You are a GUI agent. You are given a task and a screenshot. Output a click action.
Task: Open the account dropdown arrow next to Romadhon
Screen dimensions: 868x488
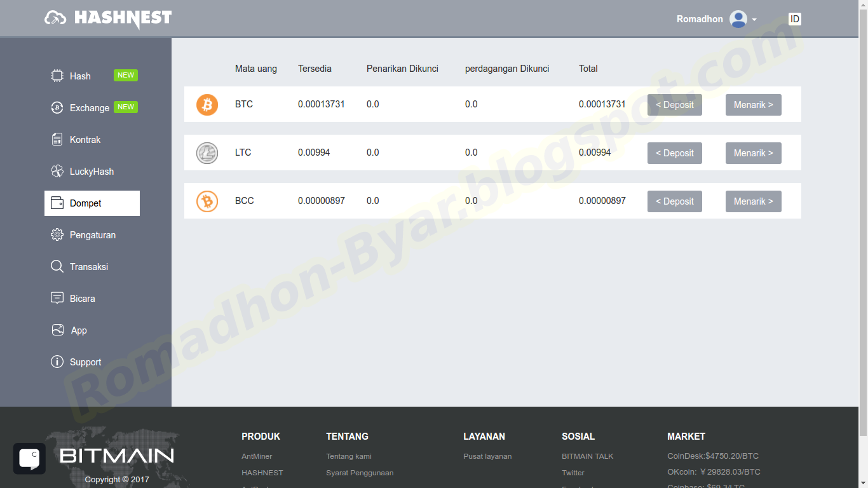pos(754,20)
